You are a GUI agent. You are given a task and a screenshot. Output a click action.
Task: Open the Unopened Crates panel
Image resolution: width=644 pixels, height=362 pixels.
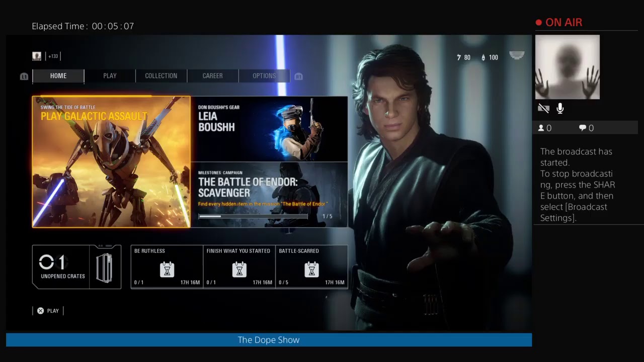click(76, 267)
